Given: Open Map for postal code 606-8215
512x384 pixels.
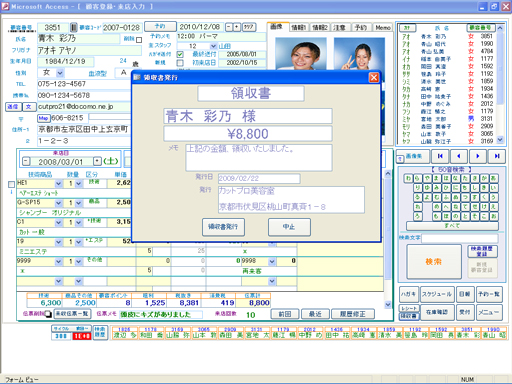Looking at the screenshot, I should coord(43,118).
